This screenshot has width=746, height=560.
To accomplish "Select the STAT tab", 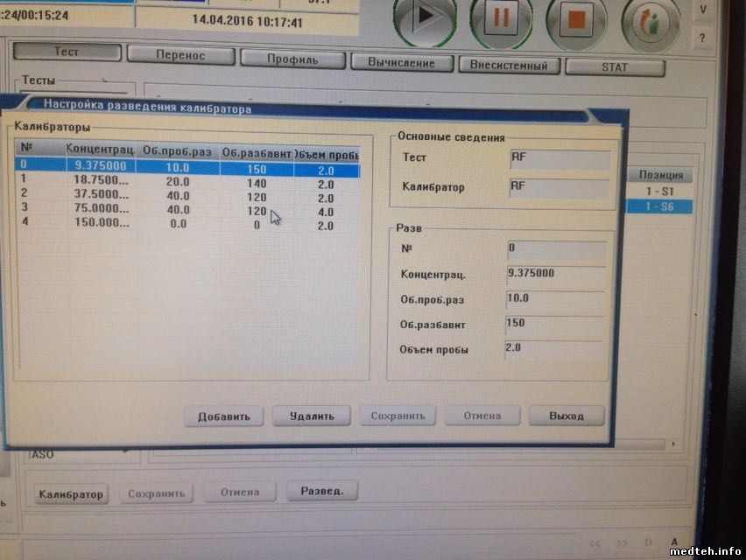I will click(615, 66).
